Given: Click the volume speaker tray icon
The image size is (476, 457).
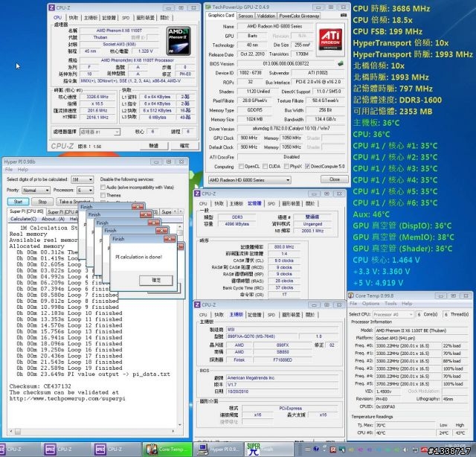Looking at the screenshot, I should [405, 450].
